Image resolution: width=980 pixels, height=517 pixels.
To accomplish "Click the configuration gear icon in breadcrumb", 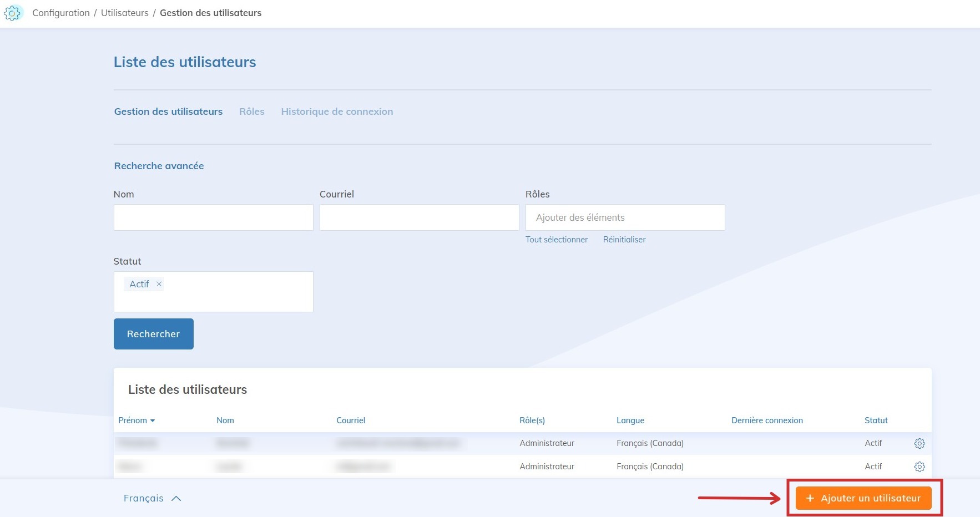I will [x=12, y=13].
